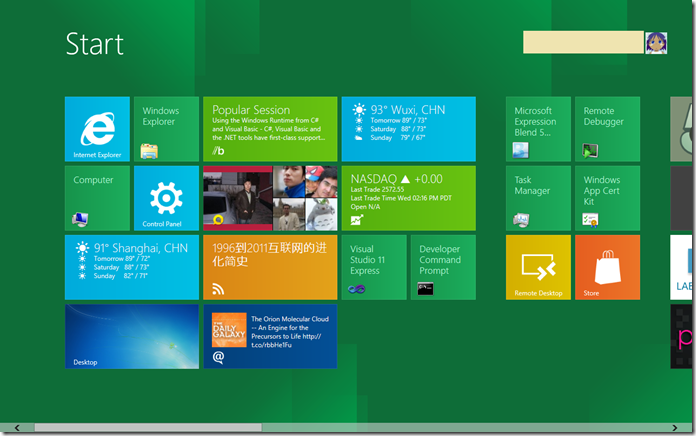Image resolution: width=696 pixels, height=436 pixels.
Task: Click 'Last Trade 2572.55' text
Action: pos(377,190)
